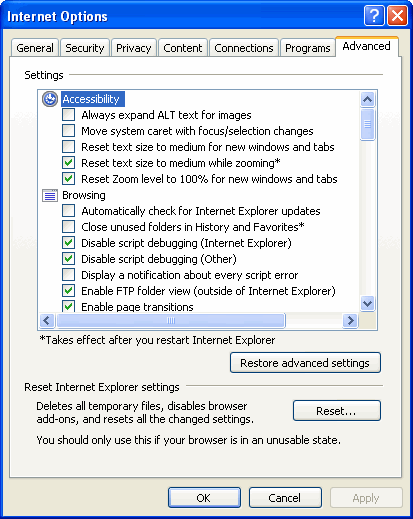
Task: Open the Connections tab
Action: pyautogui.click(x=244, y=48)
